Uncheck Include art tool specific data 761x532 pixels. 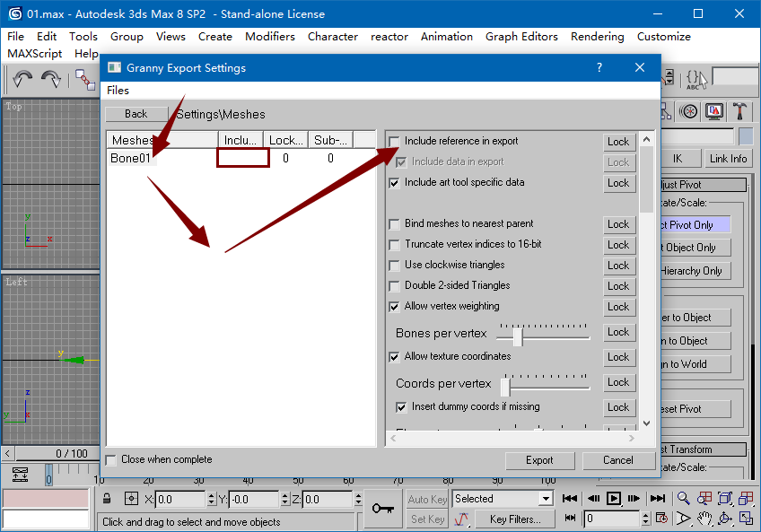coord(394,183)
